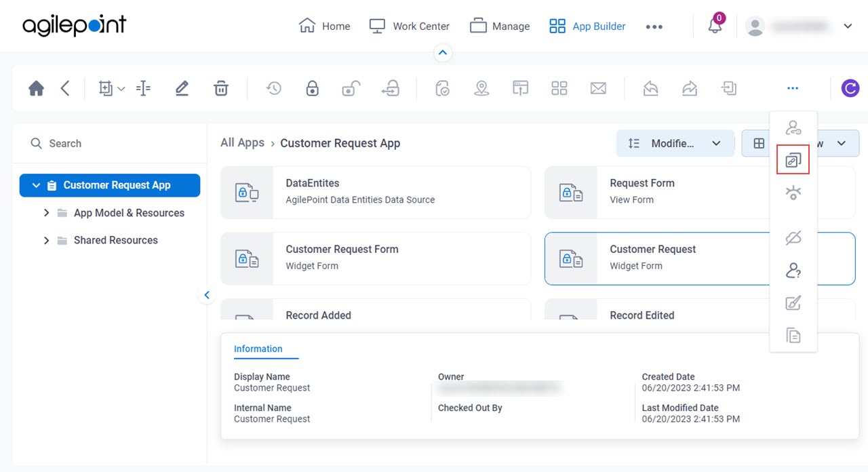868x472 pixels.
Task: Select the App Builder tab
Action: [587, 26]
